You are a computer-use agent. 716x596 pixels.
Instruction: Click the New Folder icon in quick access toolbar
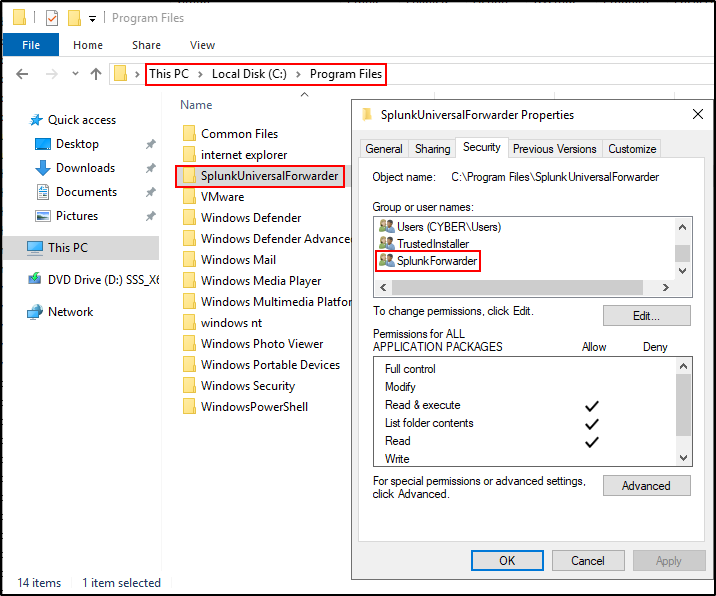point(74,18)
